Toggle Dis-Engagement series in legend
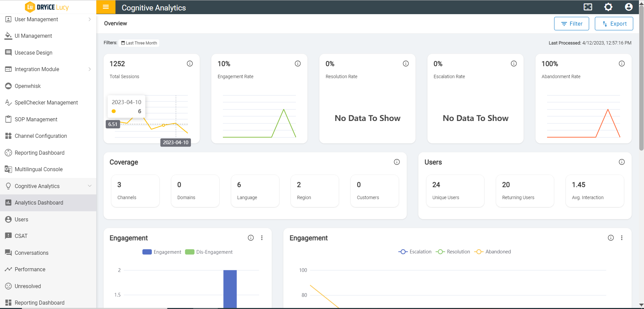644x309 pixels. [209, 252]
